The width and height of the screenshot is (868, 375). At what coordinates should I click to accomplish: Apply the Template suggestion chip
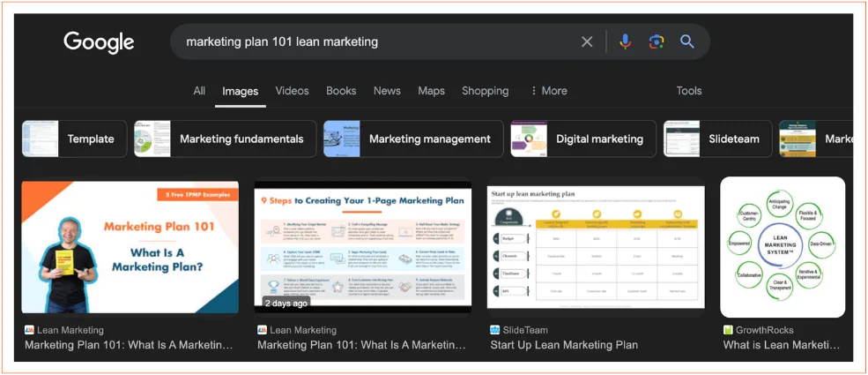coord(74,139)
